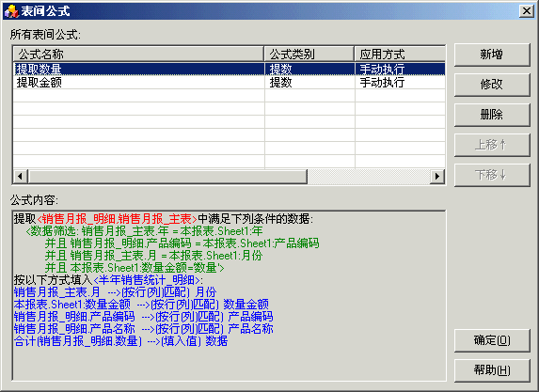The height and width of the screenshot is (392, 539).
Task: Click the left arrow of the horizontal scrollbar
Action: [21, 176]
